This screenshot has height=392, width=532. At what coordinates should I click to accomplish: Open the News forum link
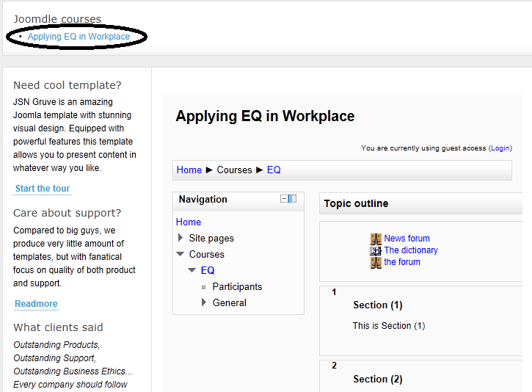pos(407,239)
